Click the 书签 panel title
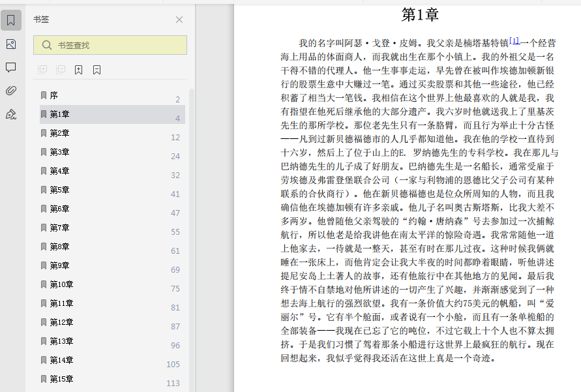581x392 pixels. (41, 20)
